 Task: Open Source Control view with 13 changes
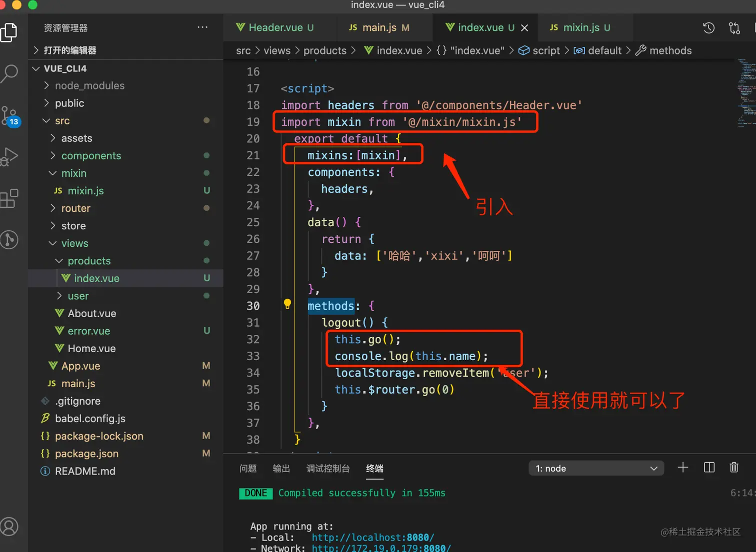coord(10,116)
